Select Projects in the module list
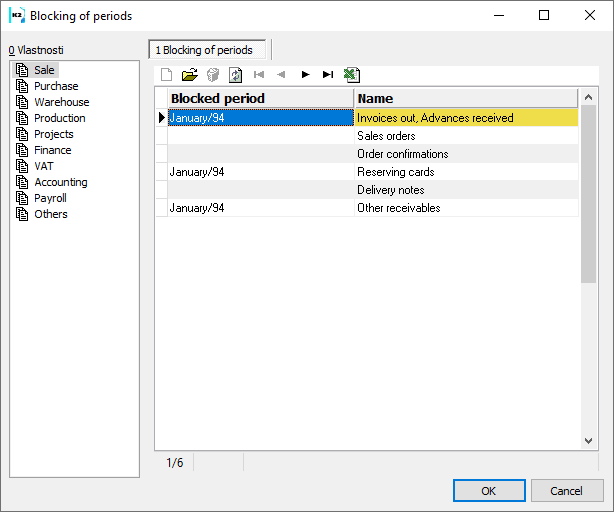This screenshot has width=614, height=512. click(x=54, y=134)
